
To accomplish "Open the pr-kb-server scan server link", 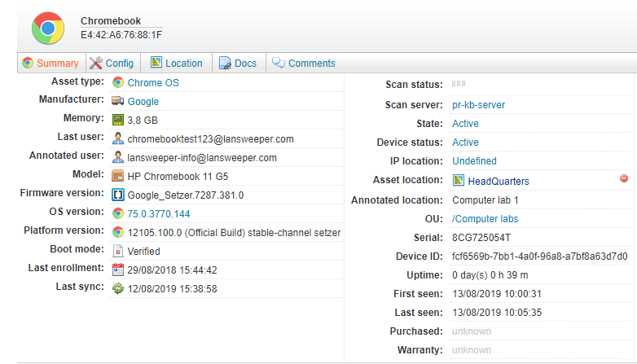I will 478,105.
